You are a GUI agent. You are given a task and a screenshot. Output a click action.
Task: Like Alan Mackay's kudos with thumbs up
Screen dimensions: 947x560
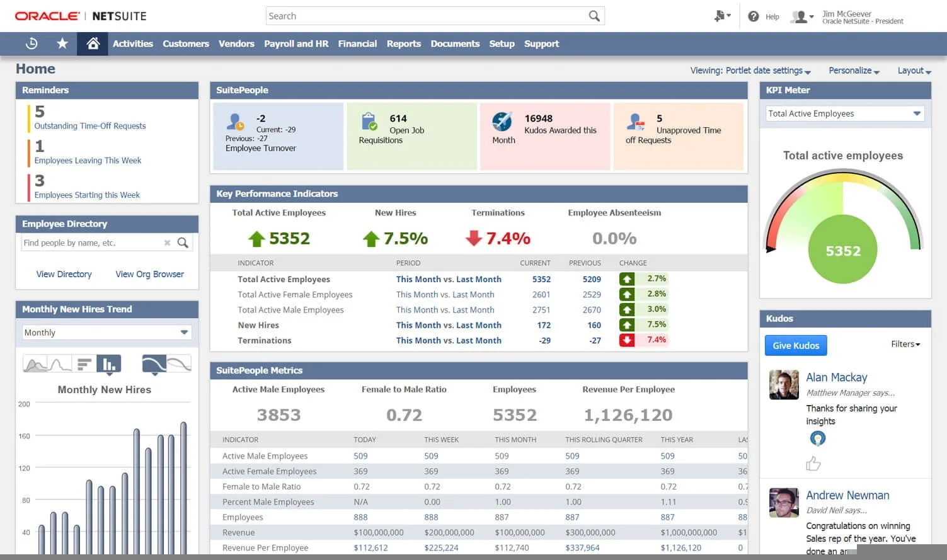click(813, 463)
